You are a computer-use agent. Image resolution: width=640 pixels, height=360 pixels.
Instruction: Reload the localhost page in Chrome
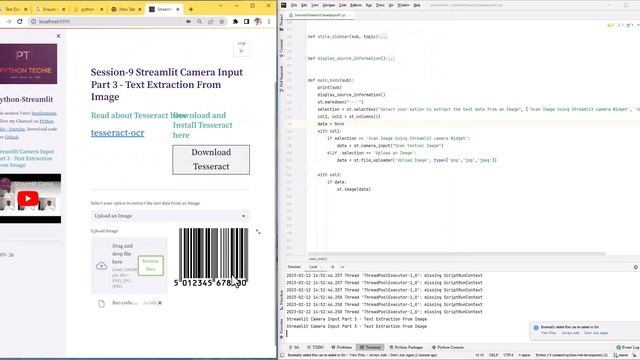pos(20,21)
